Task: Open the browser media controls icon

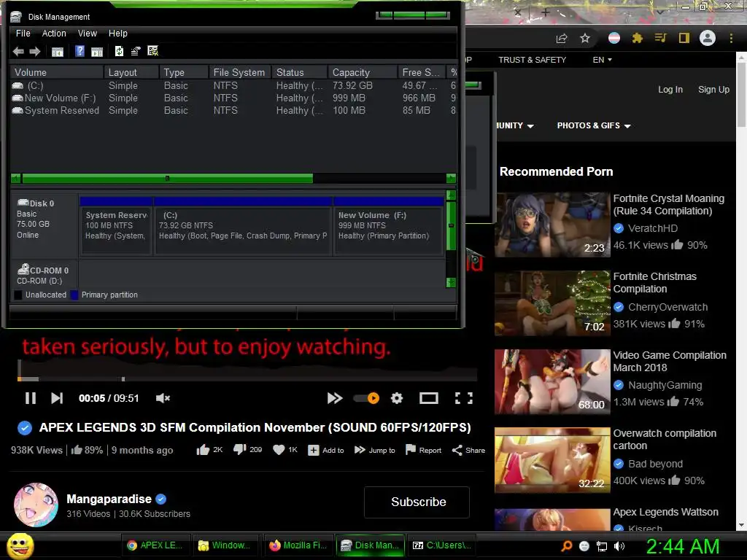Action: tap(660, 38)
